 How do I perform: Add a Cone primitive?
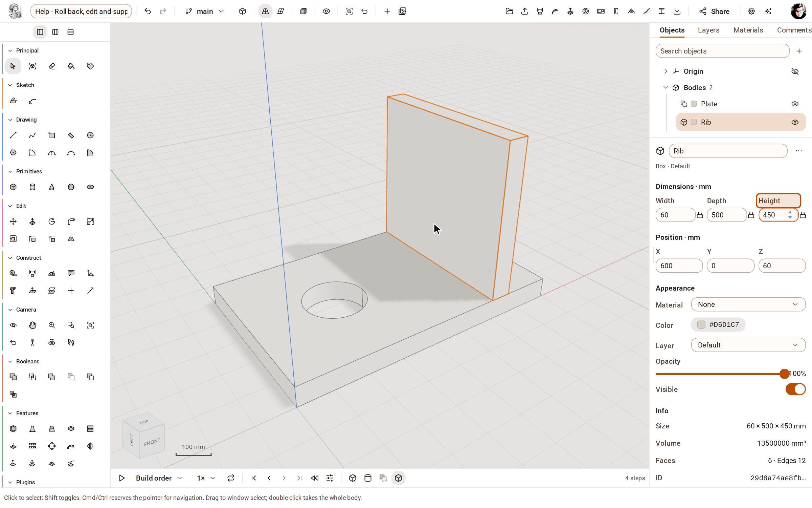coord(52,187)
